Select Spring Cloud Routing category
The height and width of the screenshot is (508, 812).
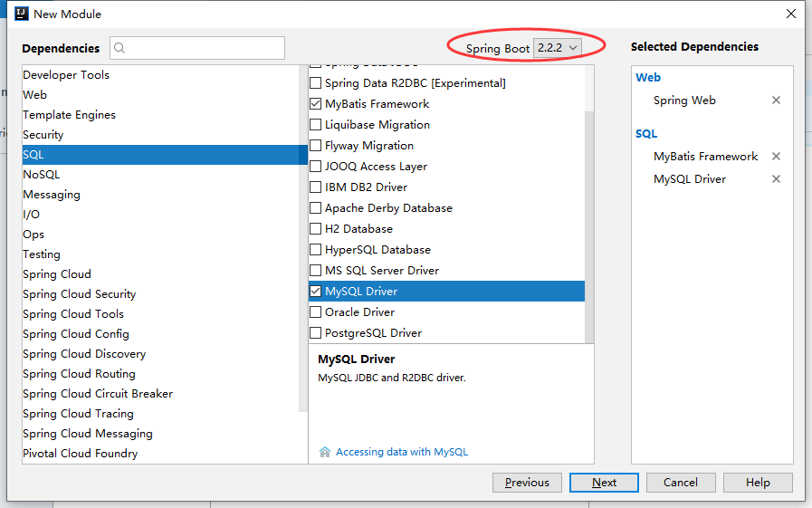(x=160, y=374)
